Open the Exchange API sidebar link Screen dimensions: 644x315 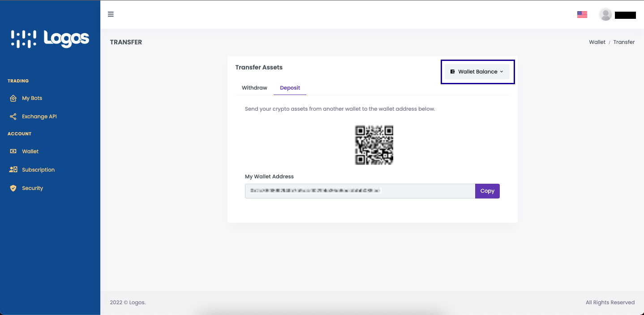(x=39, y=117)
